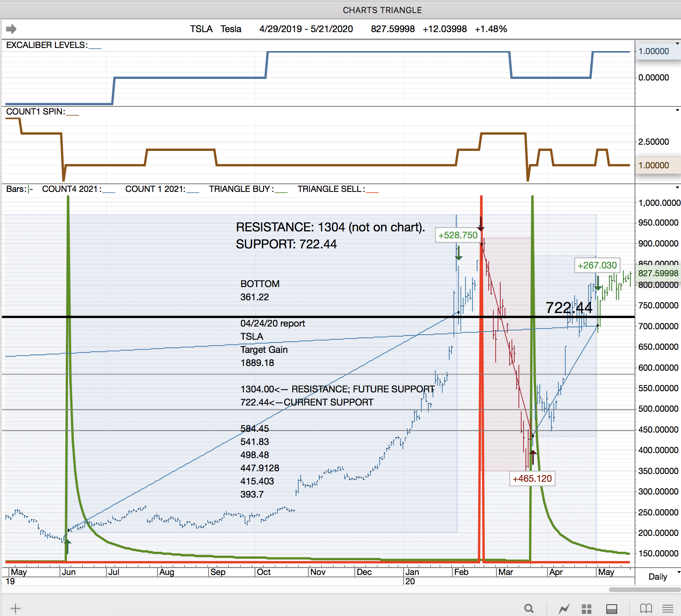The height and width of the screenshot is (616, 681).
Task: Click the red Triangle Sell color line swatch
Action: point(372,192)
